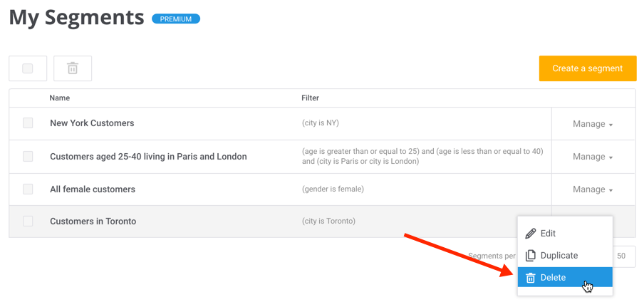Expand Manage menu for Paris and London segment
The height and width of the screenshot is (307, 644).
(x=593, y=157)
